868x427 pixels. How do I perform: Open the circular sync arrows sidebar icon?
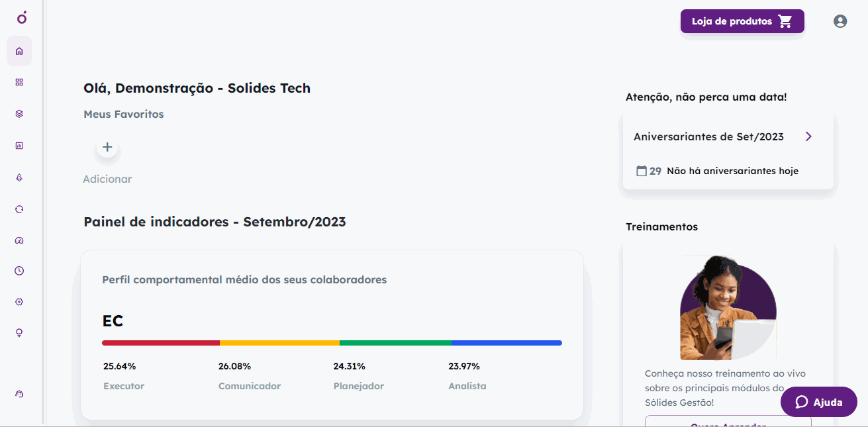click(x=19, y=209)
